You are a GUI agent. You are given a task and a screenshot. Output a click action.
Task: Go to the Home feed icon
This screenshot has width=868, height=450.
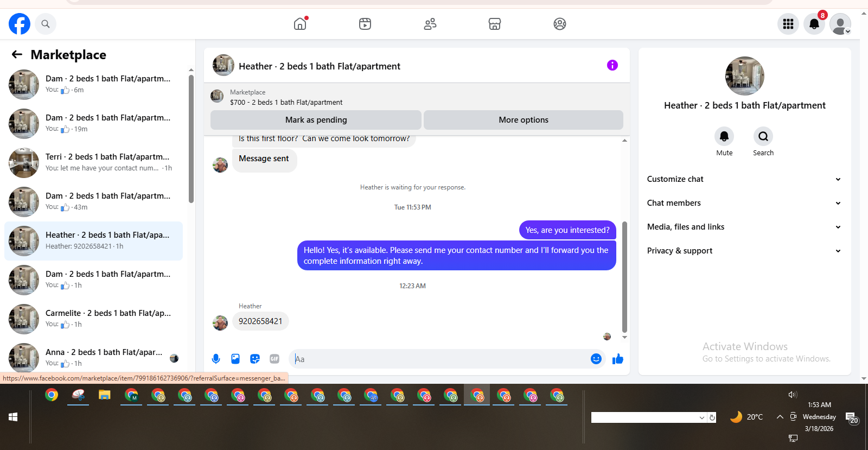[x=300, y=24]
